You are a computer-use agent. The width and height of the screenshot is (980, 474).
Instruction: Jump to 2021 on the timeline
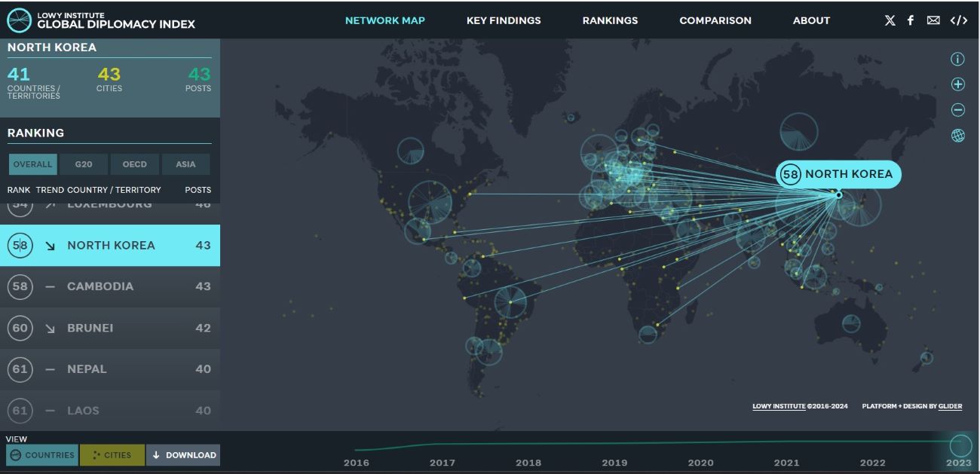786,463
